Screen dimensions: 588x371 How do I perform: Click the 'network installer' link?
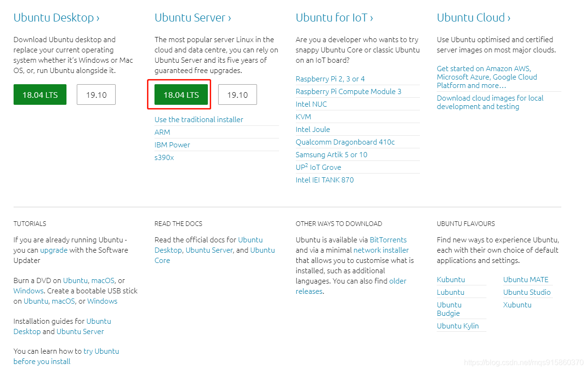coord(381,250)
